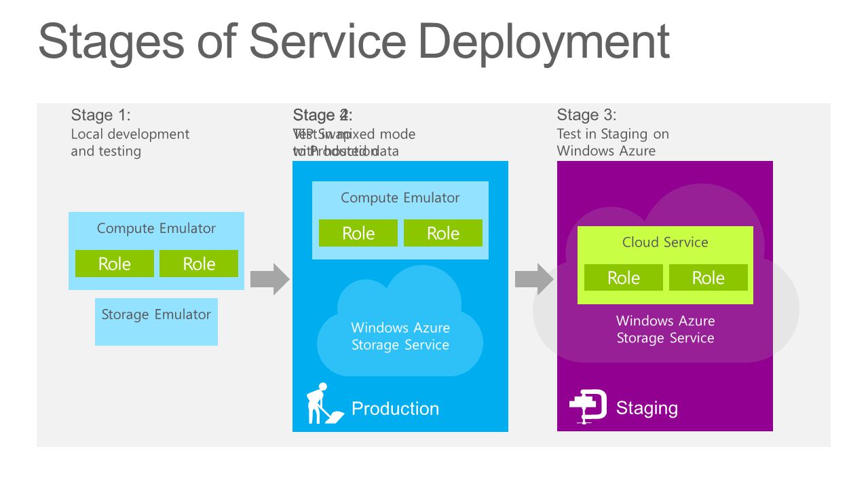Click the worker-with-shovel Production icon
Viewport: 868px width, 489px height.
tap(325, 403)
